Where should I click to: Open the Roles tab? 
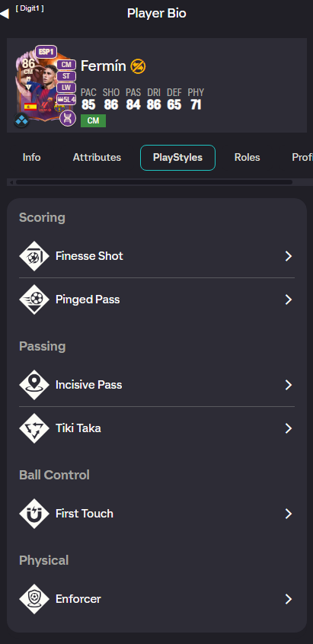pos(247,157)
